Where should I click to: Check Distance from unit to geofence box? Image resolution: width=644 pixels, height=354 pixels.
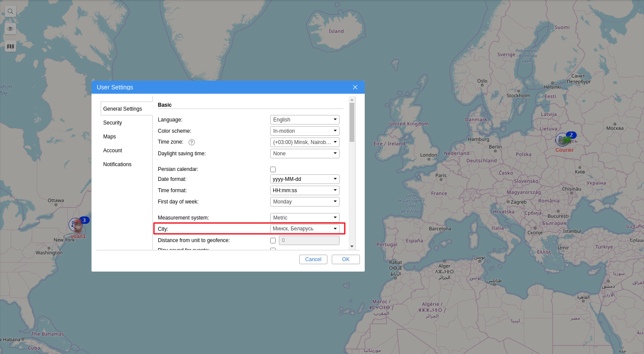273,240
